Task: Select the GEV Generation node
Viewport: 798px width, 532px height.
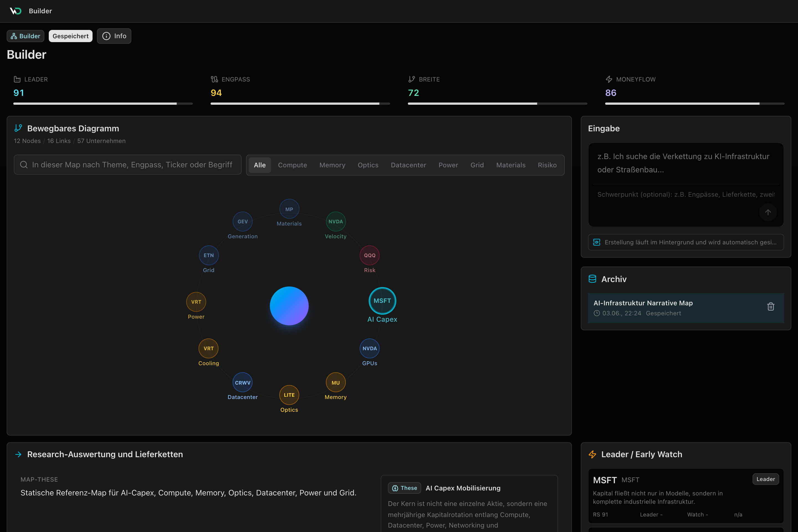Action: (243, 222)
